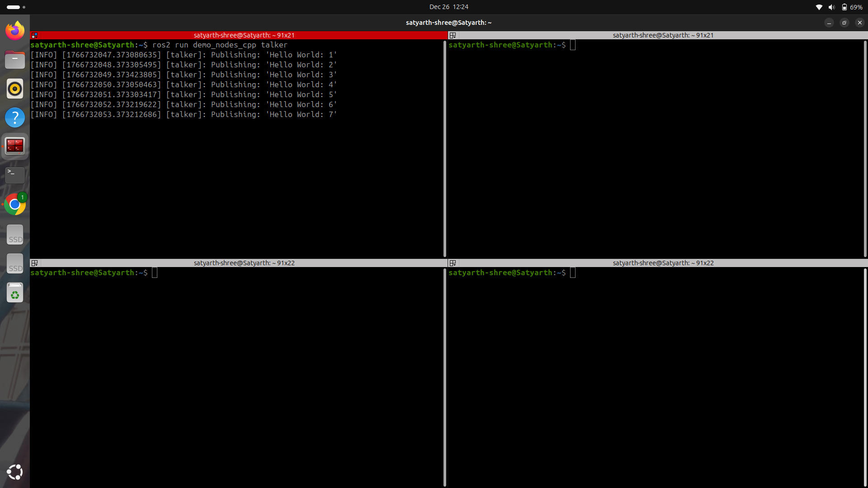Click the top-right terminal scrollbar

(x=865, y=149)
